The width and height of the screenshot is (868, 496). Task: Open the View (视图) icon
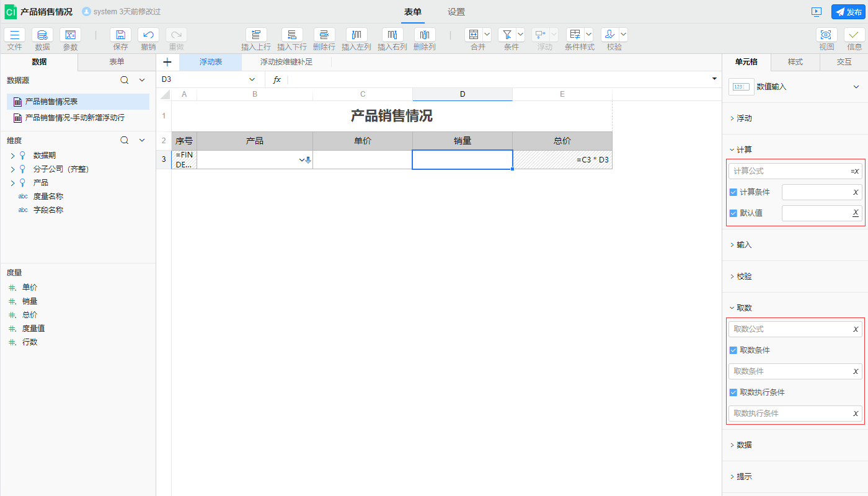pos(826,35)
